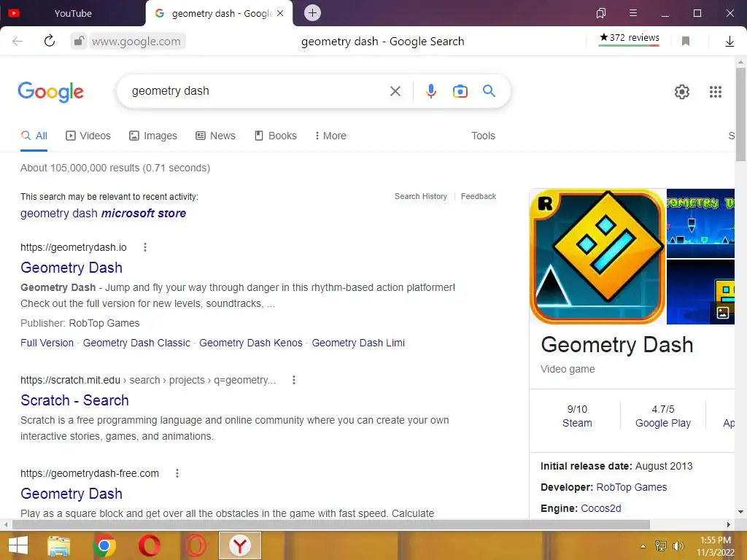Launch Opera GX from taskbar
The image size is (747, 560).
pos(195,545)
